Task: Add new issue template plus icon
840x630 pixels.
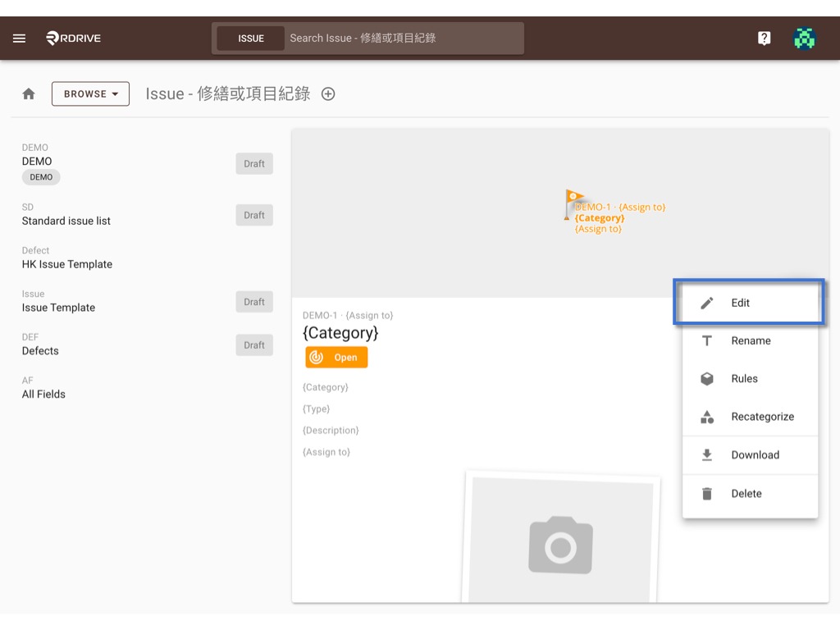Action: pos(328,94)
